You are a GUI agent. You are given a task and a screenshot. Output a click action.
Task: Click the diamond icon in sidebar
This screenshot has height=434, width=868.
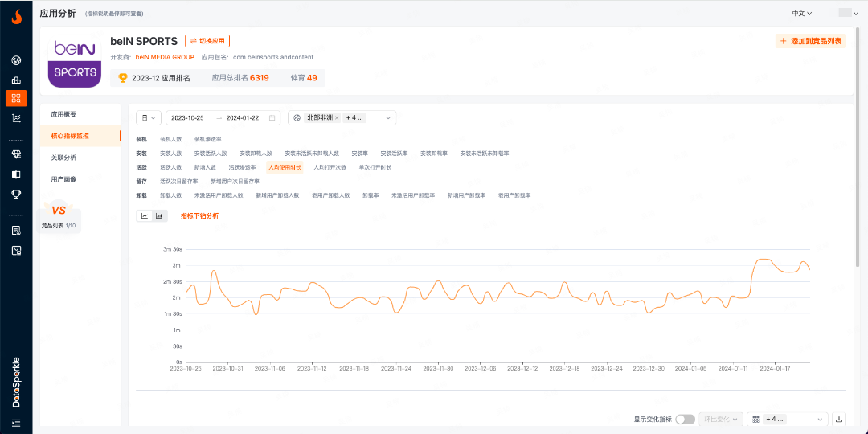[16, 154]
